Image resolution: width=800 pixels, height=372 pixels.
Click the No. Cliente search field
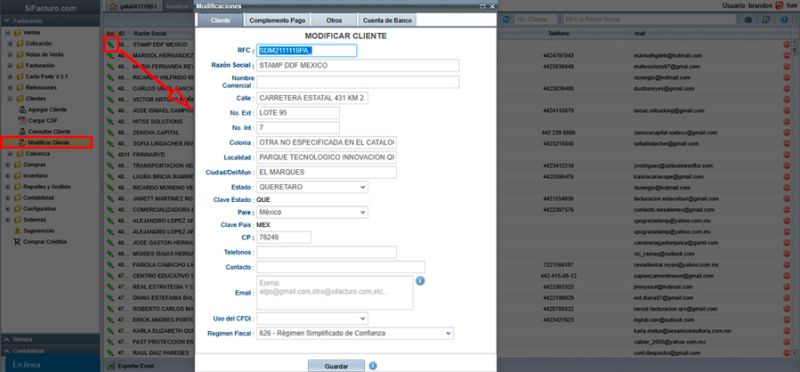click(536, 19)
